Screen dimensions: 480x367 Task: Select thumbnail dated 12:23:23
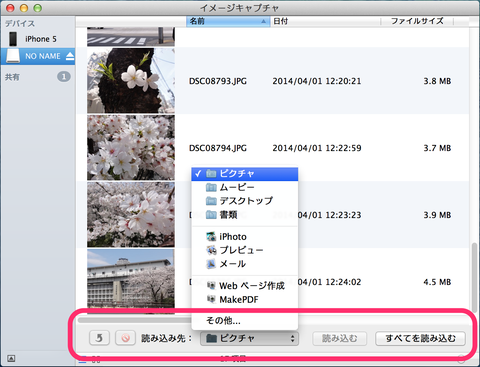(x=131, y=215)
